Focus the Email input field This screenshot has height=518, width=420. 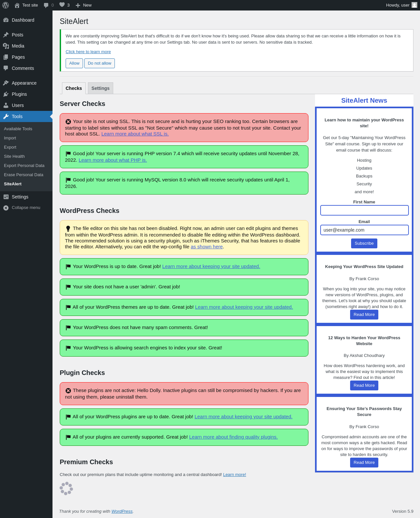(x=364, y=230)
